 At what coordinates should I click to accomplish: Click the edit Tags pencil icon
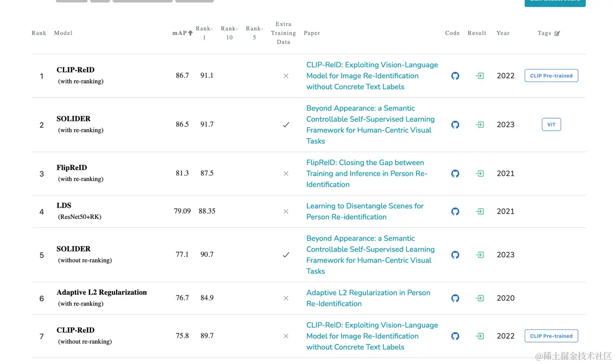pyautogui.click(x=557, y=34)
